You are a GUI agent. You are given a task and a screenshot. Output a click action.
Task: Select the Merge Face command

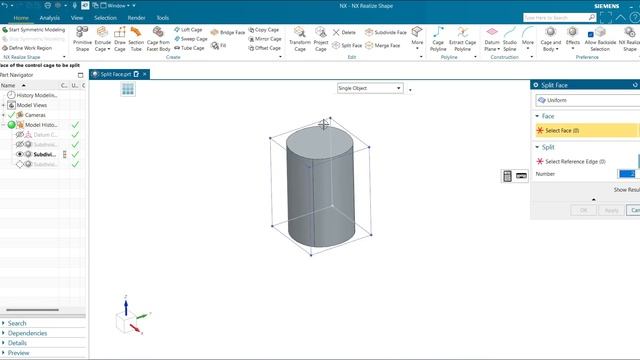[x=382, y=45]
